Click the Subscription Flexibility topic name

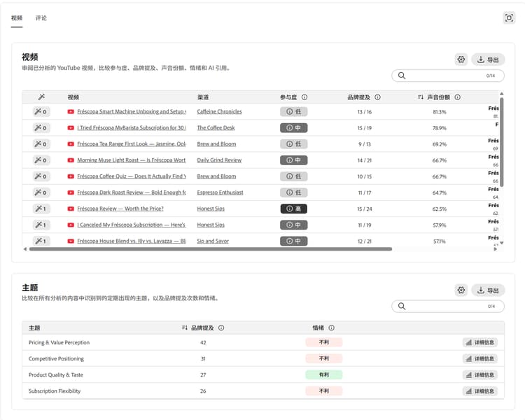pyautogui.click(x=55, y=391)
